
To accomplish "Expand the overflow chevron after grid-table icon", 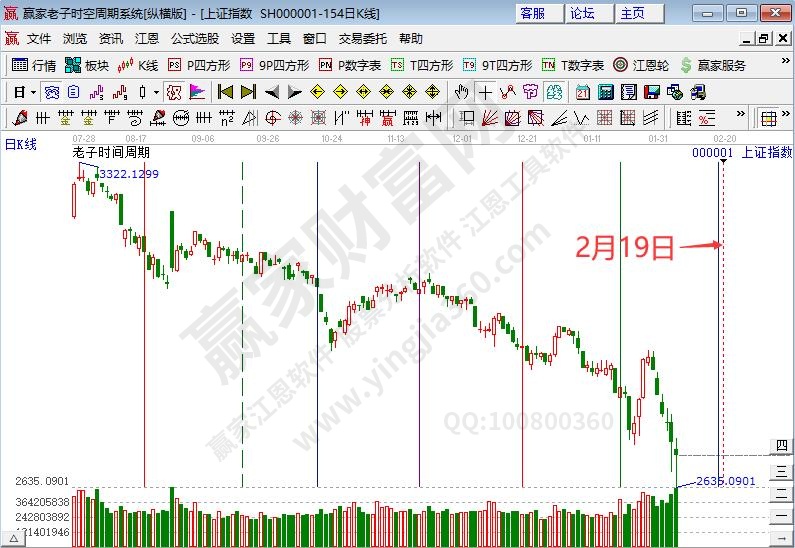I will point(786,114).
